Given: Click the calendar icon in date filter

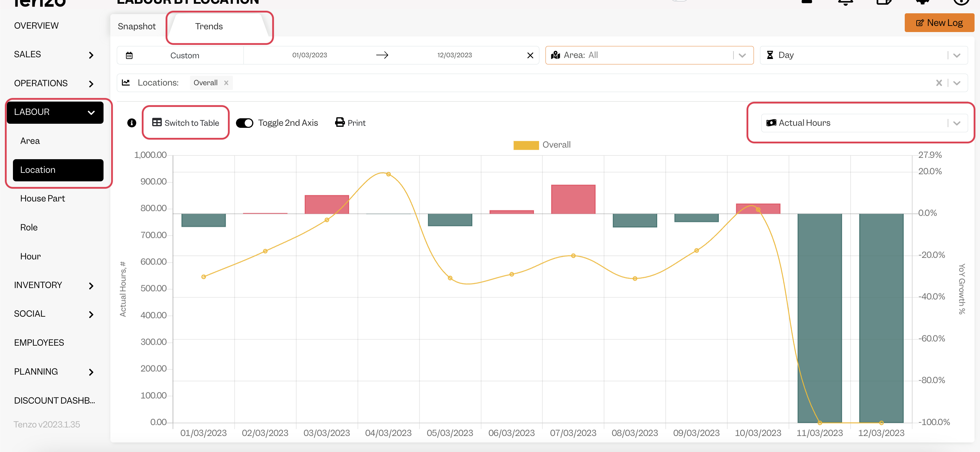Looking at the screenshot, I should 129,56.
